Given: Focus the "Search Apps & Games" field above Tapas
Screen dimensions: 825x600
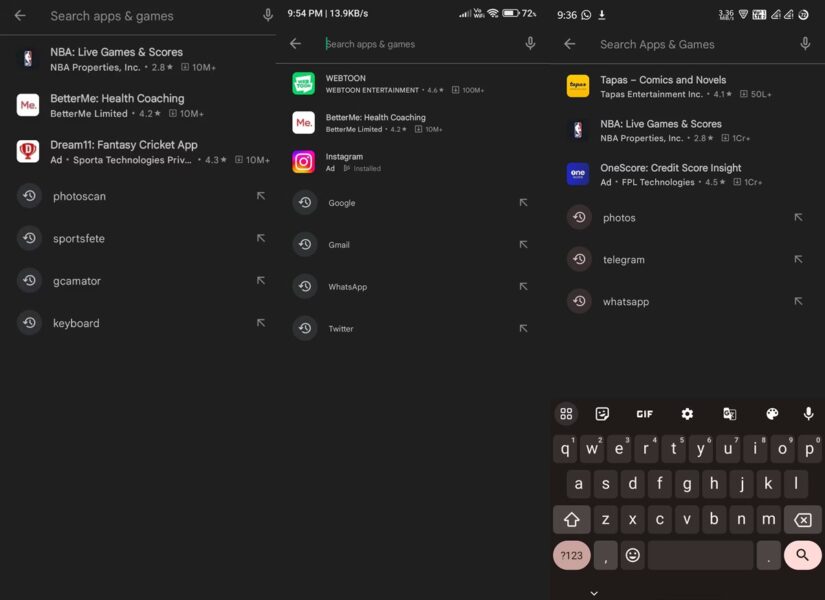Looking at the screenshot, I should (x=687, y=44).
